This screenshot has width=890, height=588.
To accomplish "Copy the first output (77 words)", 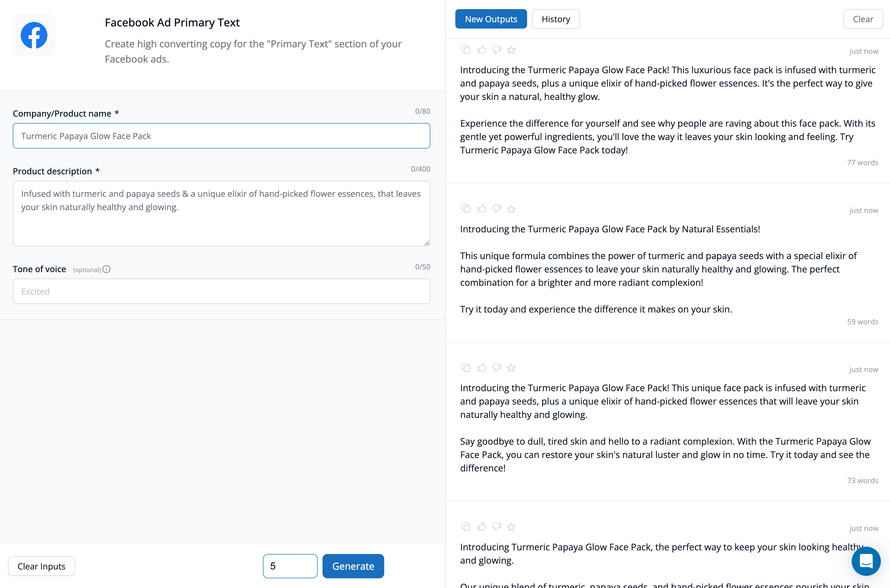I will 466,50.
